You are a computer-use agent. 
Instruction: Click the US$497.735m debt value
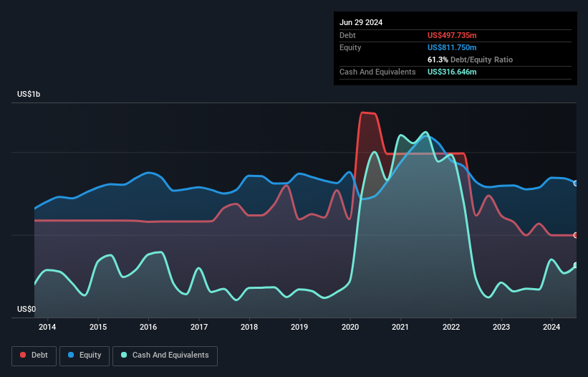tap(452, 35)
